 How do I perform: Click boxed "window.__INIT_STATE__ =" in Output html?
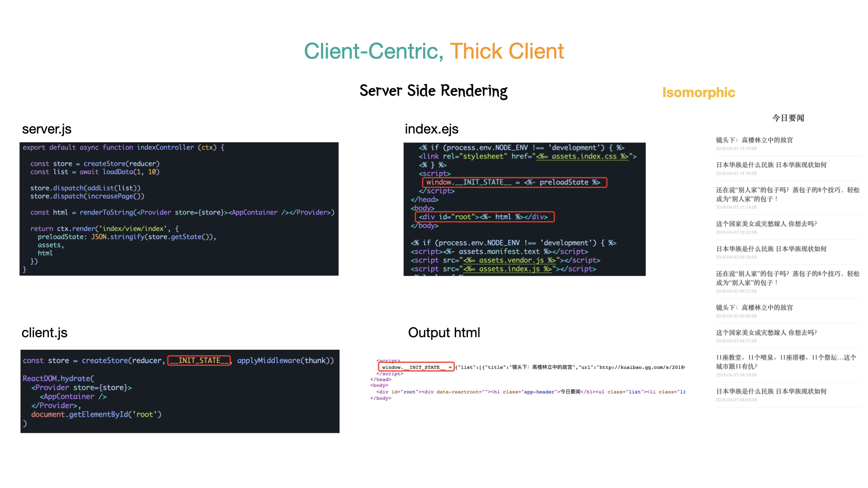(416, 367)
